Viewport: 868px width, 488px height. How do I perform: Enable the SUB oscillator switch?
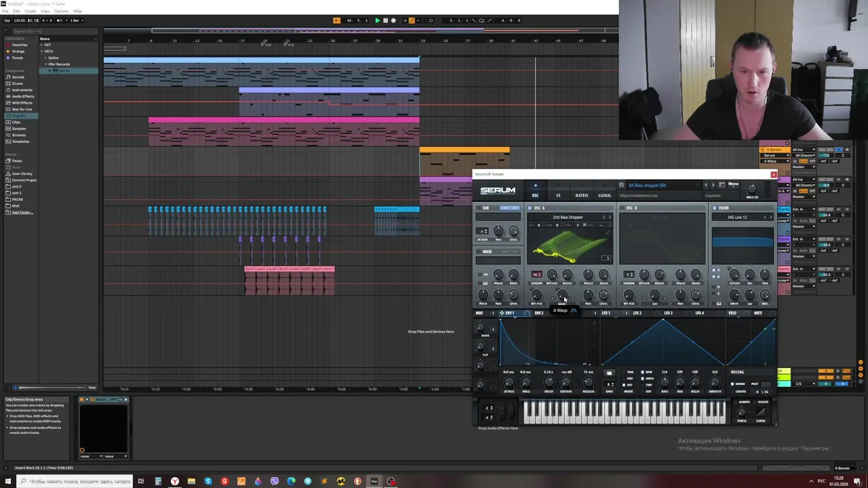[x=478, y=208]
